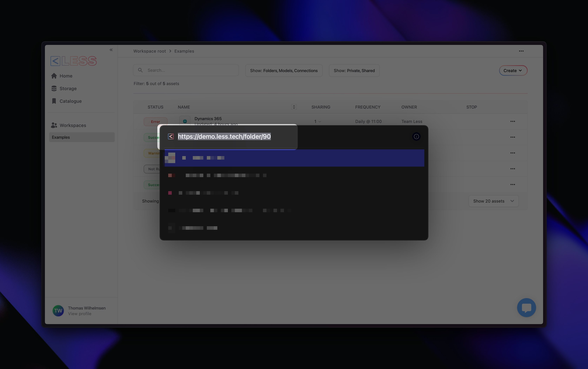Open the chat support bubble
This screenshot has height=369, width=588.
(526, 307)
